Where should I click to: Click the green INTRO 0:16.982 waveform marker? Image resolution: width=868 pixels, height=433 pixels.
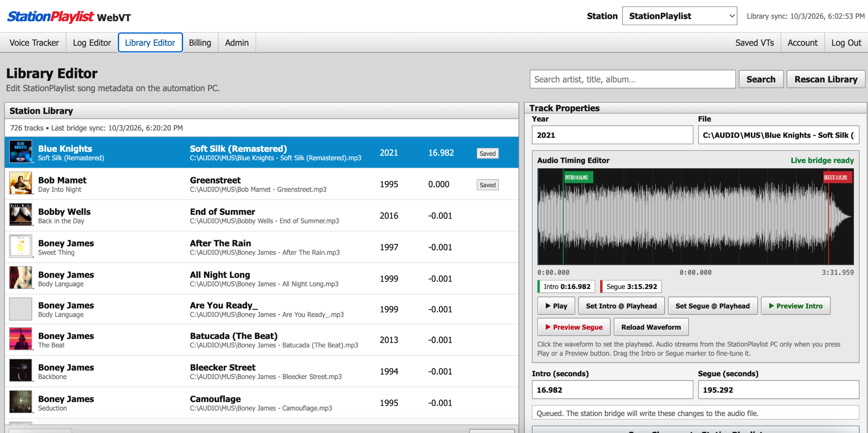pos(578,177)
